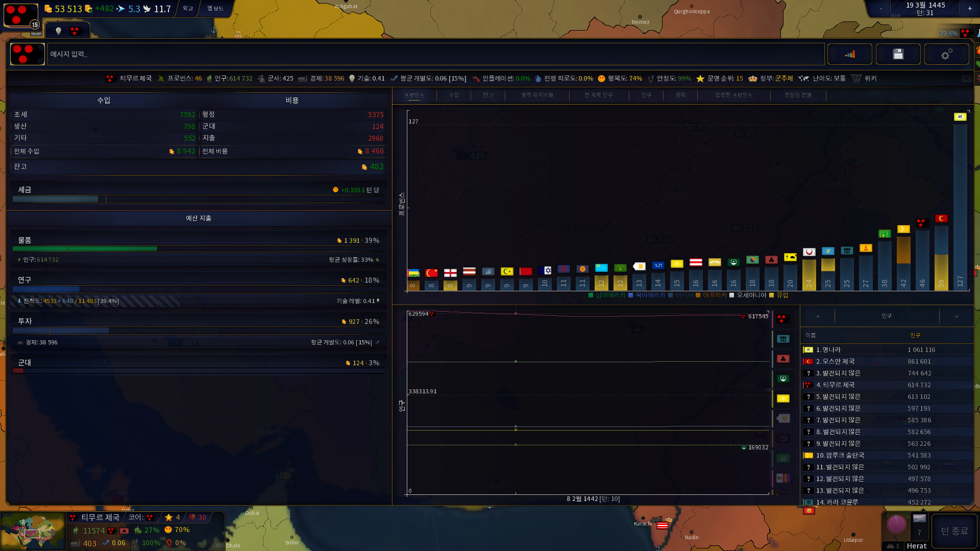Open the settings gears icon
Screen dimensions: 980x551
click(946, 54)
